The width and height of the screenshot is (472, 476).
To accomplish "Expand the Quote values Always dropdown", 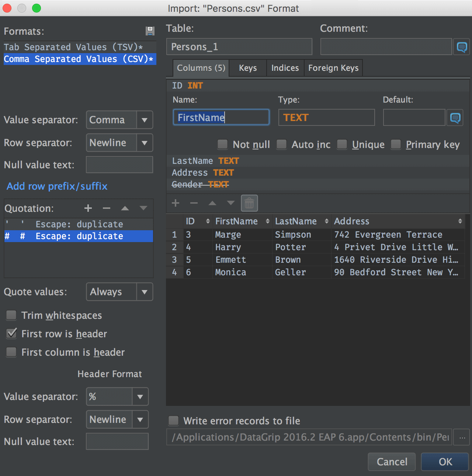I will coord(145,292).
